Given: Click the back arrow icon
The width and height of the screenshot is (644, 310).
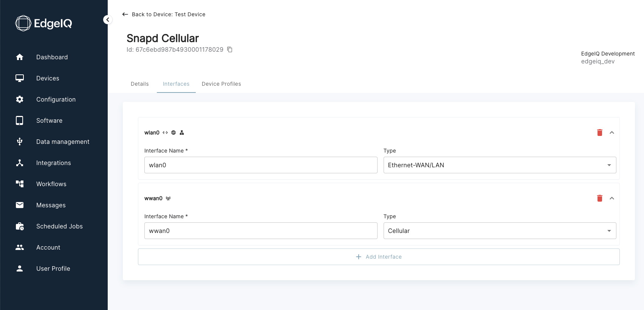Looking at the screenshot, I should tap(125, 14).
